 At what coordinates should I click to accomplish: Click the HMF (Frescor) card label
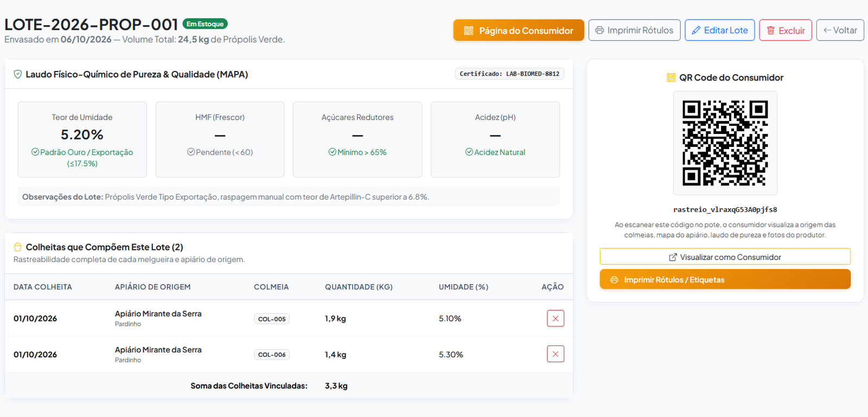[220, 117]
